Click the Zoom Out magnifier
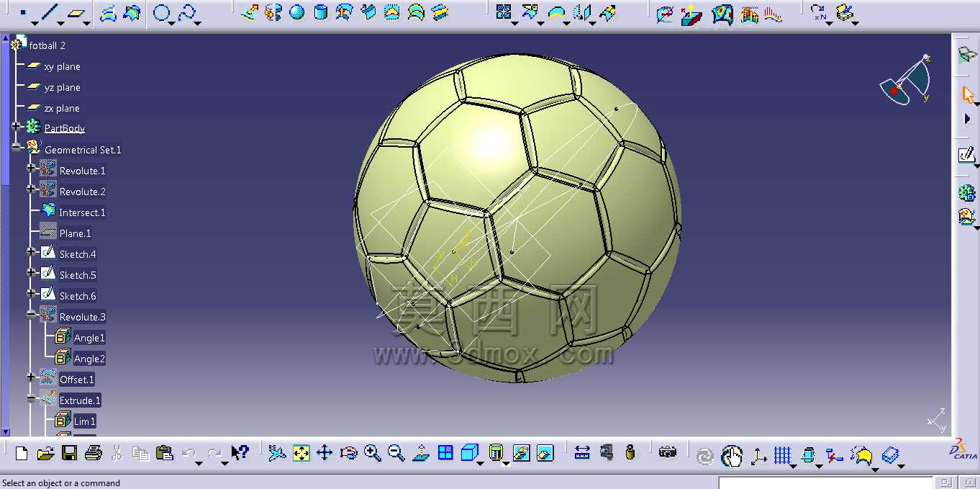Image resolution: width=980 pixels, height=489 pixels. tap(396, 453)
